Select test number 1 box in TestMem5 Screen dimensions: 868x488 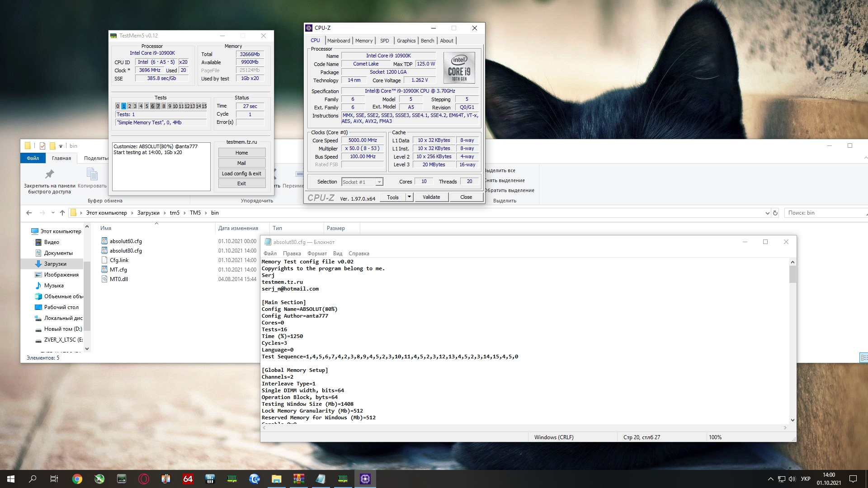point(124,106)
